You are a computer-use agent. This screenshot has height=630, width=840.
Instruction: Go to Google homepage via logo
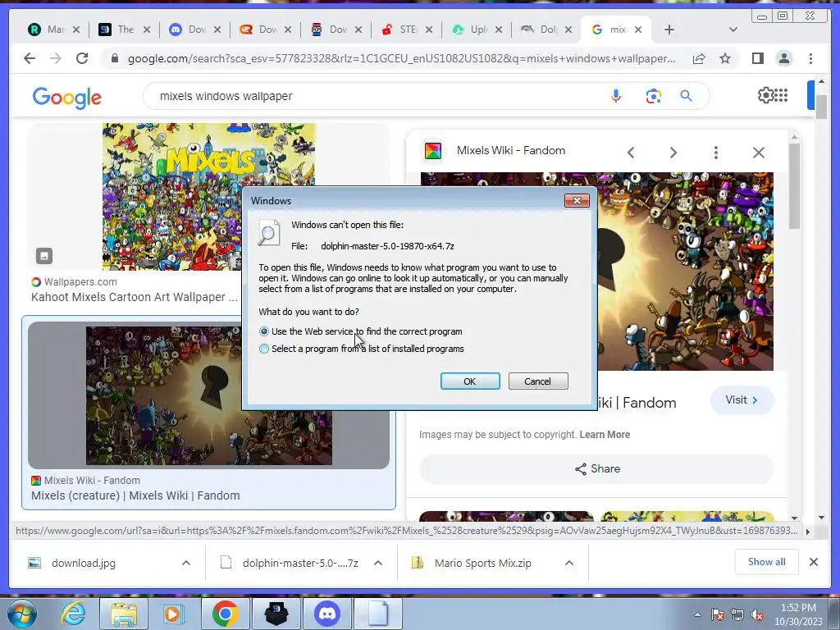click(x=67, y=98)
